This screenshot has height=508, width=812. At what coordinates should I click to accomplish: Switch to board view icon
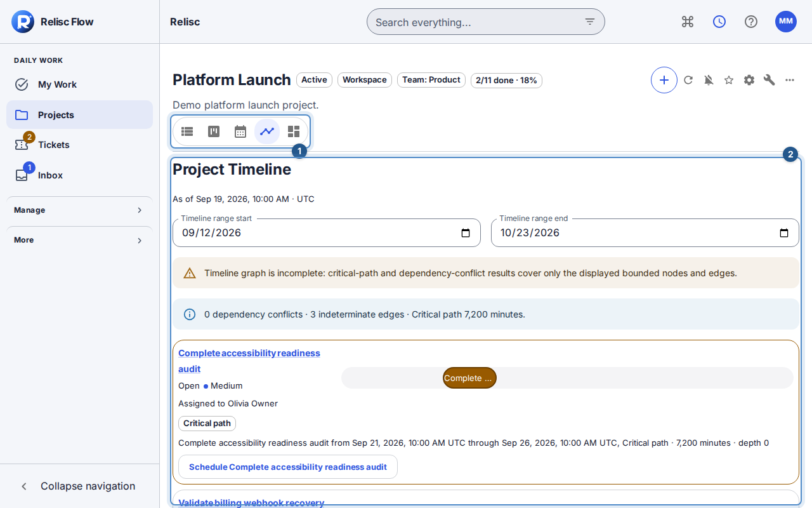point(214,131)
